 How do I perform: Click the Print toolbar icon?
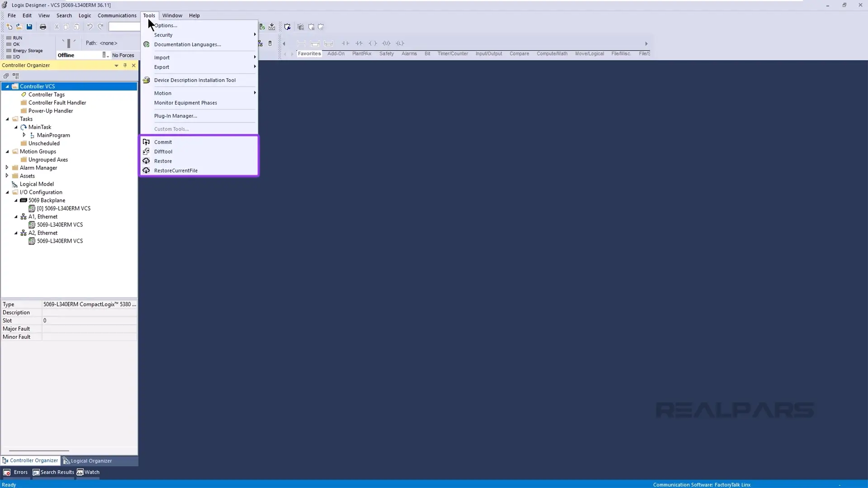pos(43,27)
